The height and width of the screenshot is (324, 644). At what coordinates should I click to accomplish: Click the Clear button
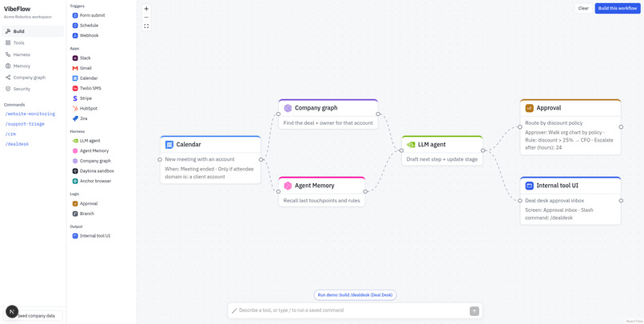click(583, 8)
